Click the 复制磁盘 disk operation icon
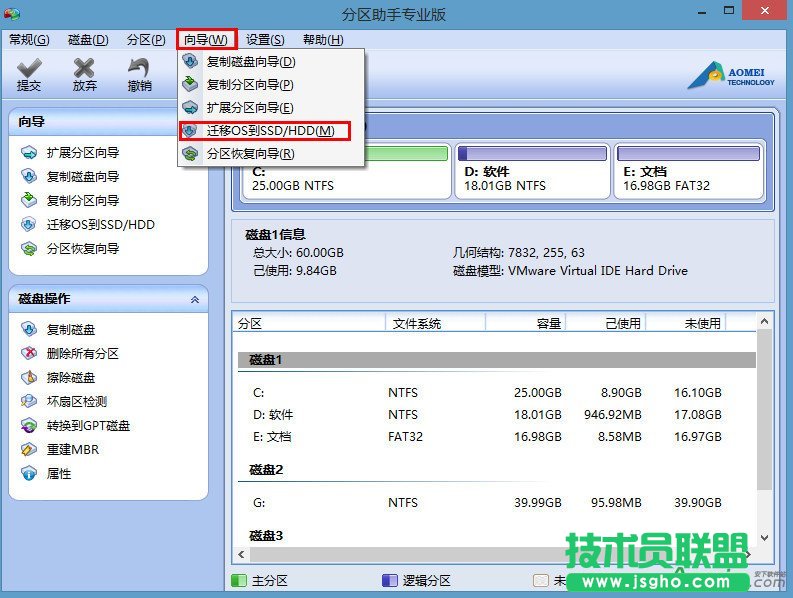This screenshot has width=793, height=598. [x=29, y=329]
